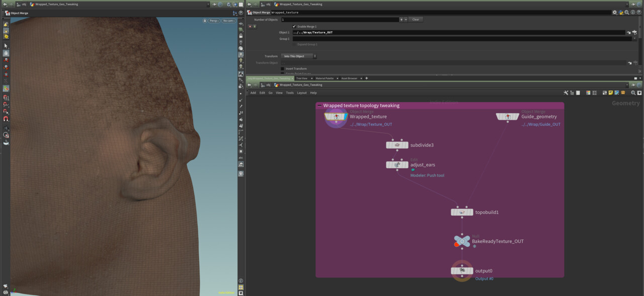Open the network editor path dropdown arrow

pos(627,85)
